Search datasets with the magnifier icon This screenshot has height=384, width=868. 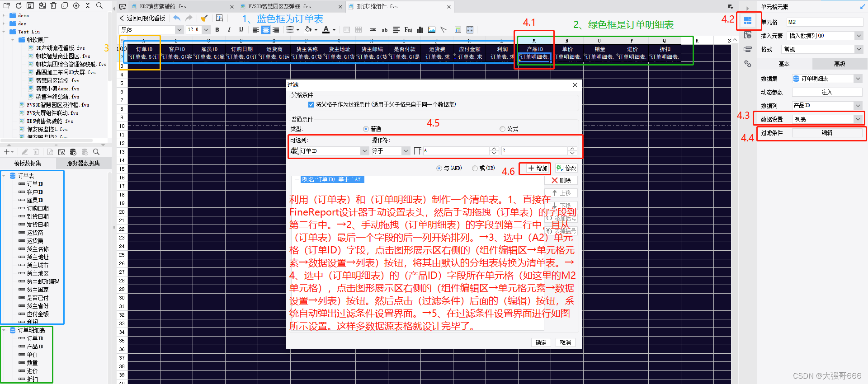pos(96,152)
